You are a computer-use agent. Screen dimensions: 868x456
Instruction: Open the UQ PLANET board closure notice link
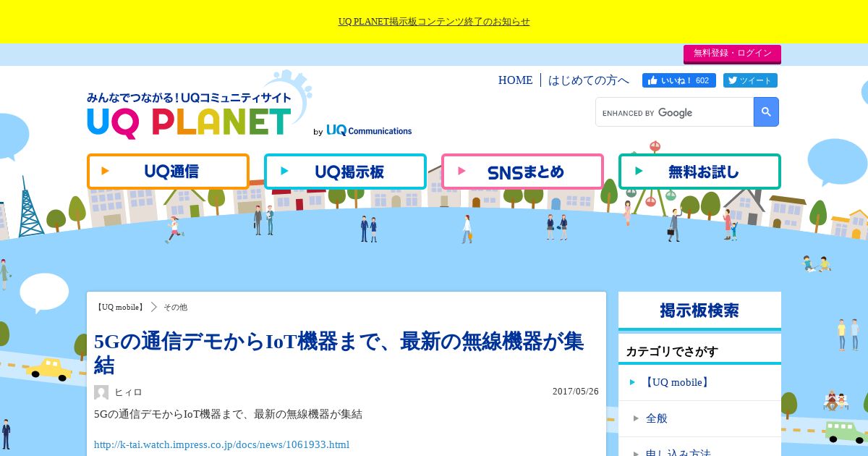[434, 22]
